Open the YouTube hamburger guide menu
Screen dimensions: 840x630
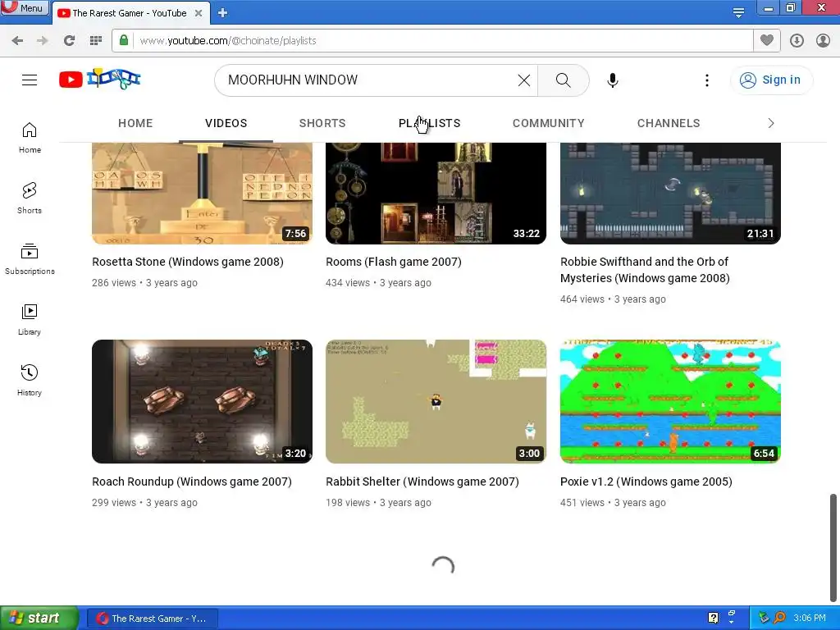click(x=30, y=80)
